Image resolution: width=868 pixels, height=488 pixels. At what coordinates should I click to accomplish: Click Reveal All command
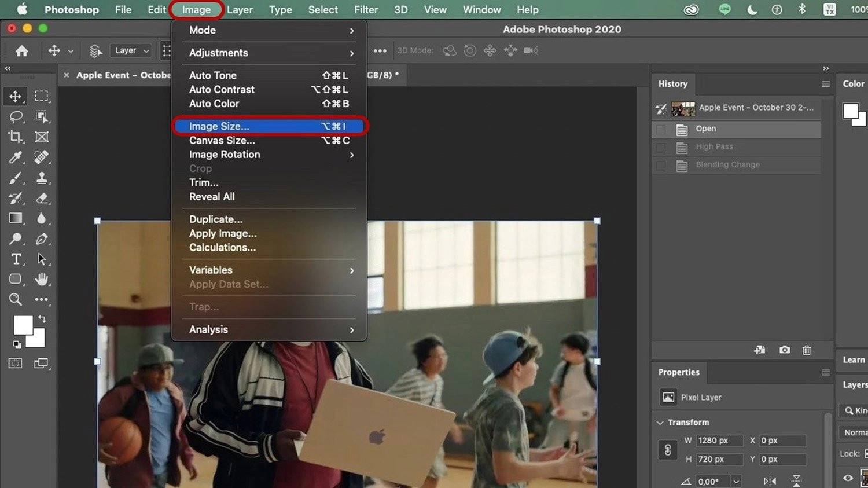(270, 197)
